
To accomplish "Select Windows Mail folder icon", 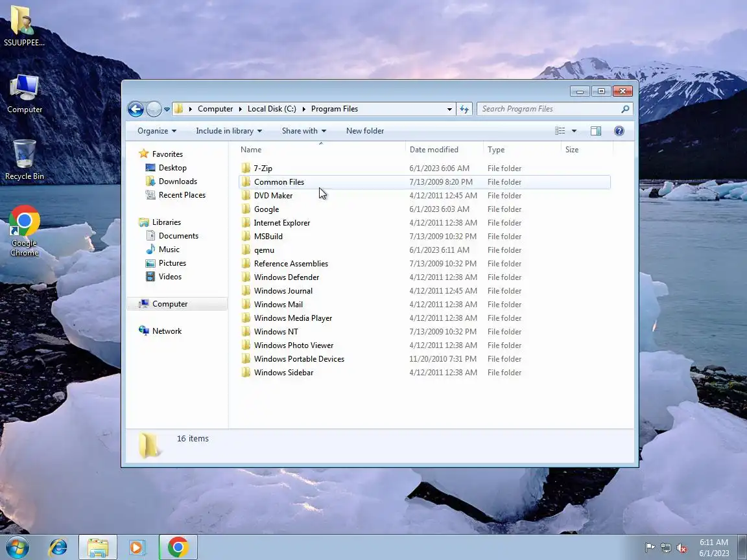I will [246, 304].
